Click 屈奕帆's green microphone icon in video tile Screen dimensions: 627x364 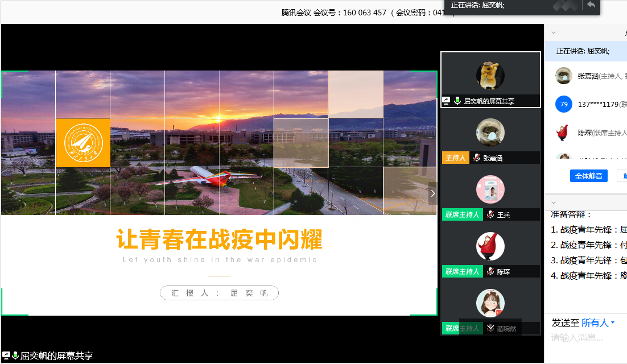[457, 101]
